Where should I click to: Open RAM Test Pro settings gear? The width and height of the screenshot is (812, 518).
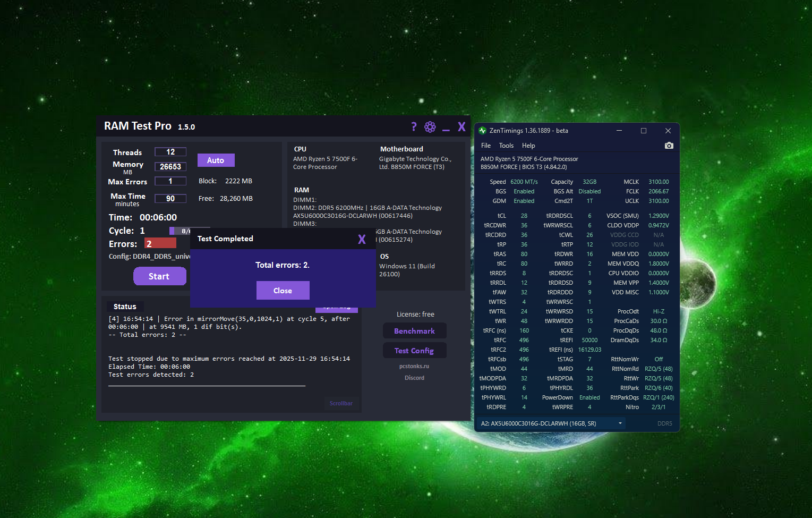pyautogui.click(x=430, y=126)
